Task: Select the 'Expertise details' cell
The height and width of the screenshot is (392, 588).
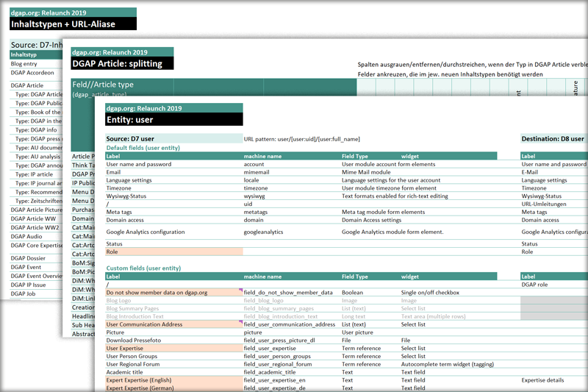Action: [x=542, y=380]
